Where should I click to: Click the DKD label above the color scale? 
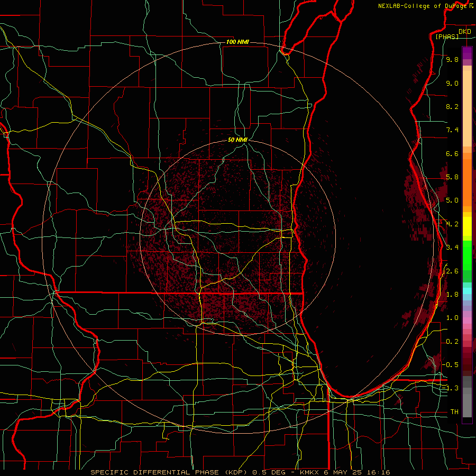coord(465,31)
